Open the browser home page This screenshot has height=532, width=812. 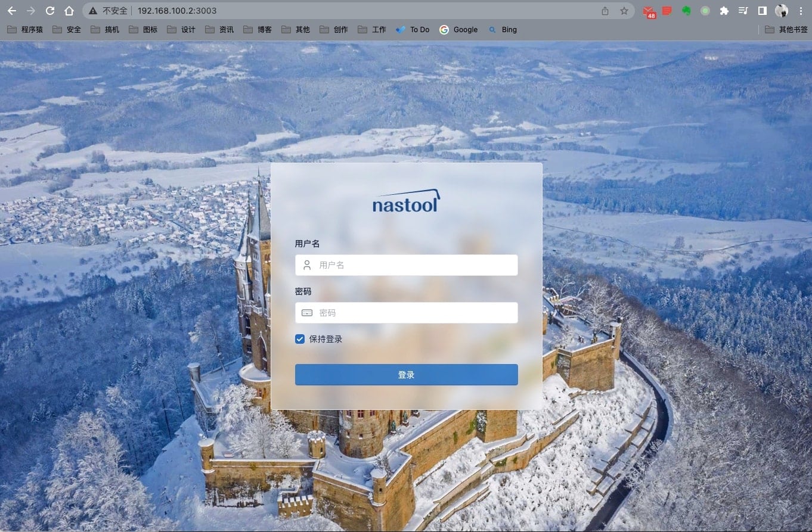click(69, 11)
